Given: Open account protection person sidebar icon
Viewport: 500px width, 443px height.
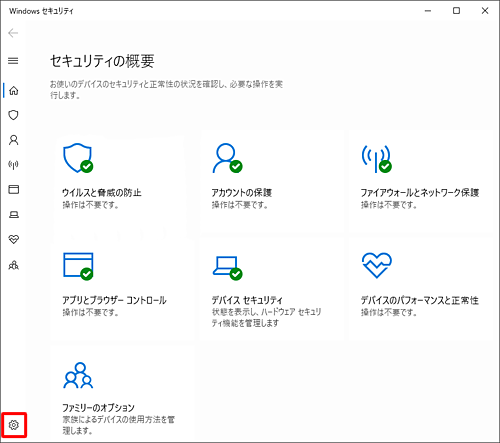Looking at the screenshot, I should pos(13,140).
